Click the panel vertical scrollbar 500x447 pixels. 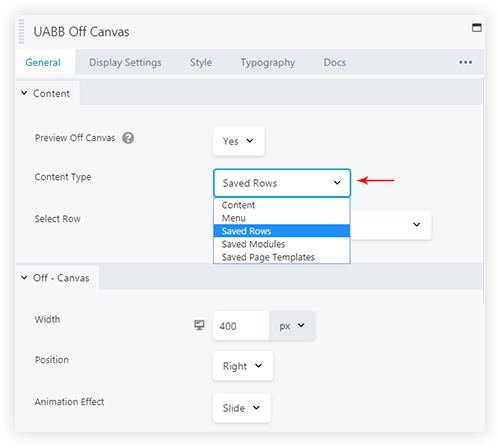483,190
